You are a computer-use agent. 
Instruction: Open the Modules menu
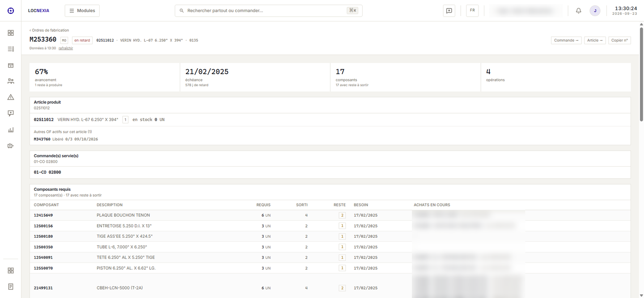[82, 11]
